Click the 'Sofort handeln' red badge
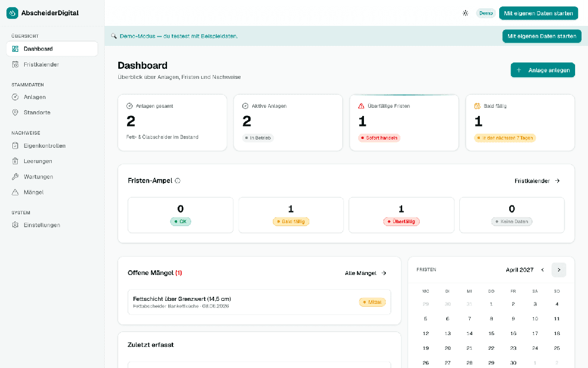 pyautogui.click(x=379, y=138)
